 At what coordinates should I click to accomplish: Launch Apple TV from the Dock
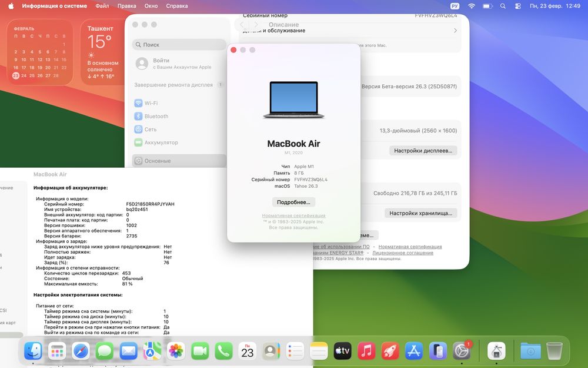tap(342, 351)
